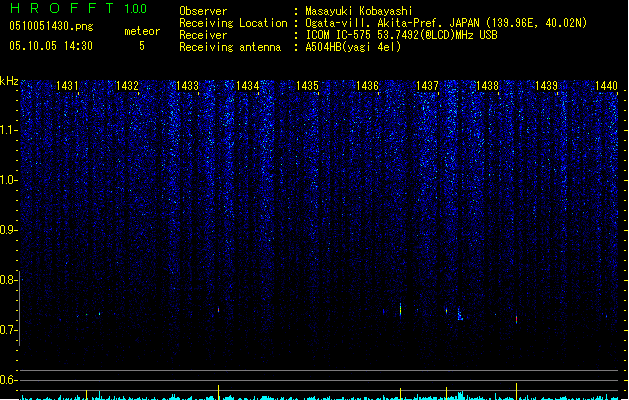The width and height of the screenshot is (629, 400).
Task: Click the 0.6 kHz frequency label
Action: click(x=8, y=380)
